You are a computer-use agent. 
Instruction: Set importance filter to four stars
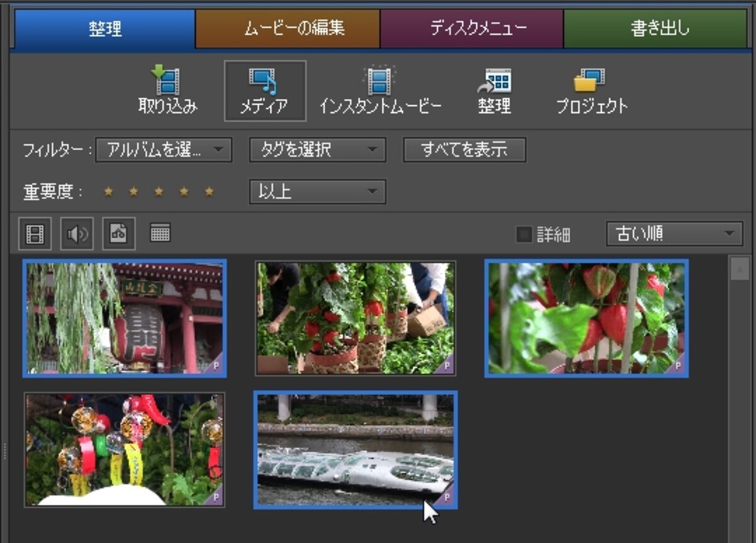184,191
